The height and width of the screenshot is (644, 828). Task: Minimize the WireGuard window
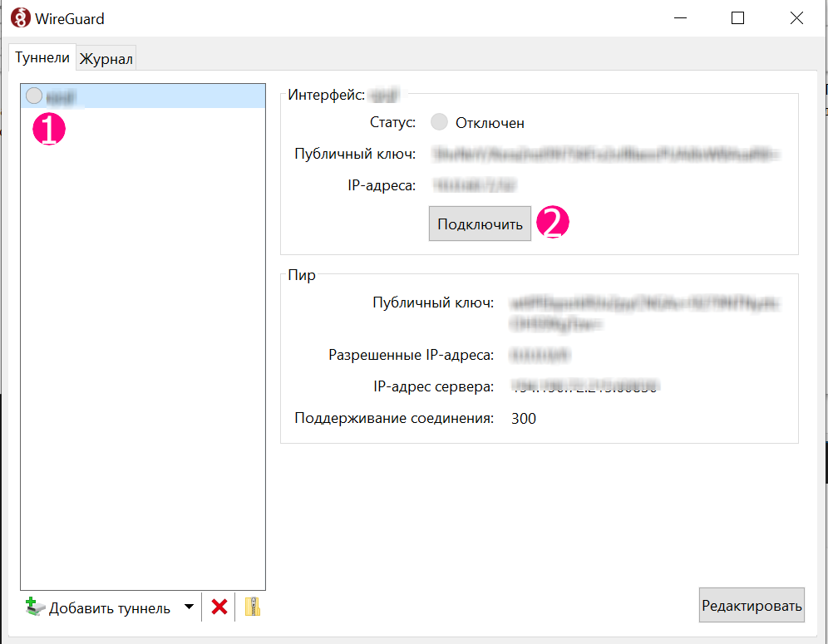[x=681, y=18]
